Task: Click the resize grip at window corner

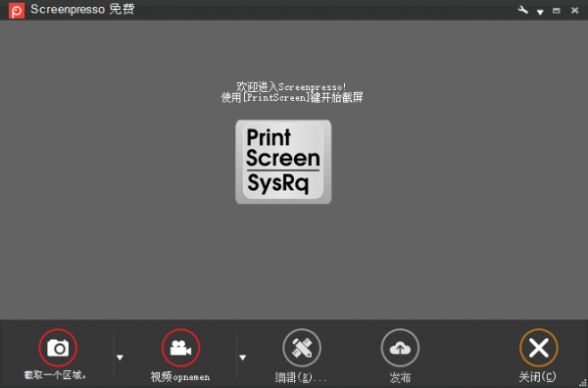Action: point(584,384)
